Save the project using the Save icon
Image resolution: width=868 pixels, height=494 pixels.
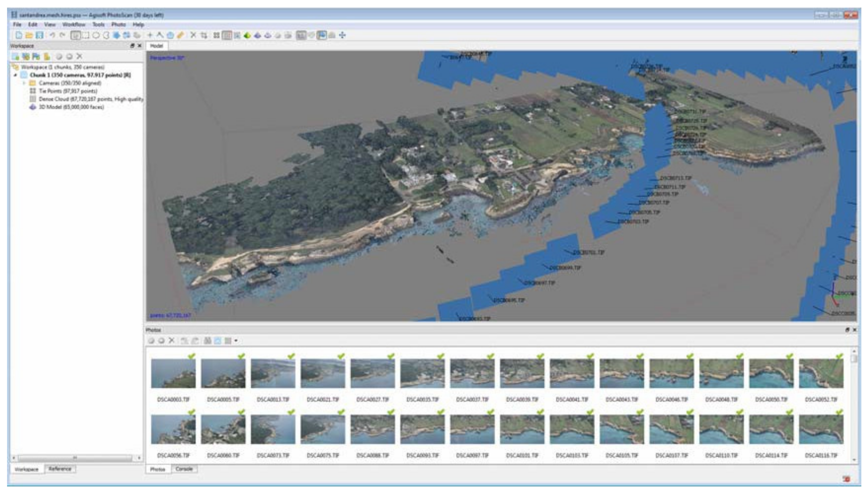click(39, 35)
